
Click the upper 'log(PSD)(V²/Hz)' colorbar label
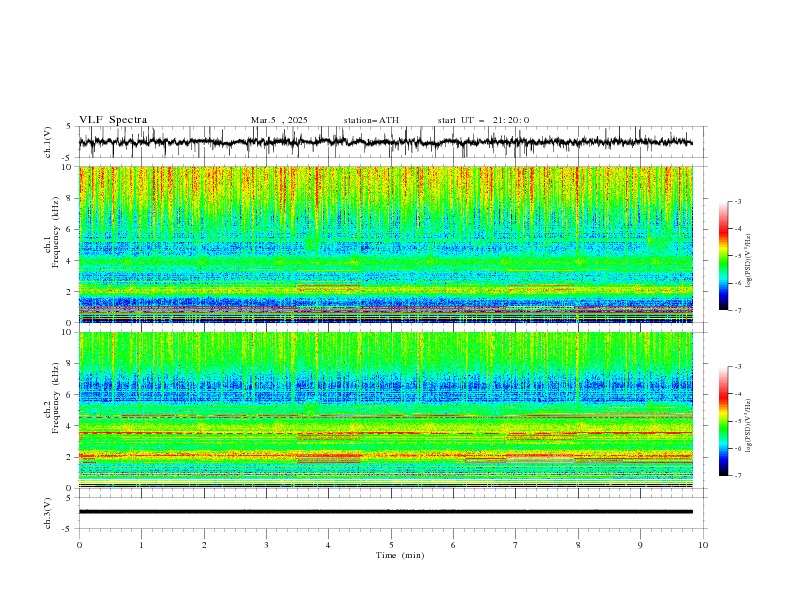[x=749, y=261]
